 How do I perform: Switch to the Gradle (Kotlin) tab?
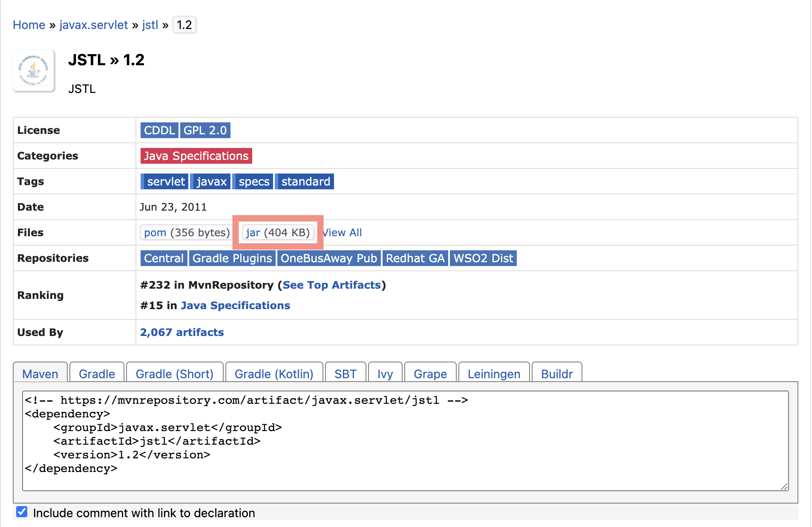274,373
